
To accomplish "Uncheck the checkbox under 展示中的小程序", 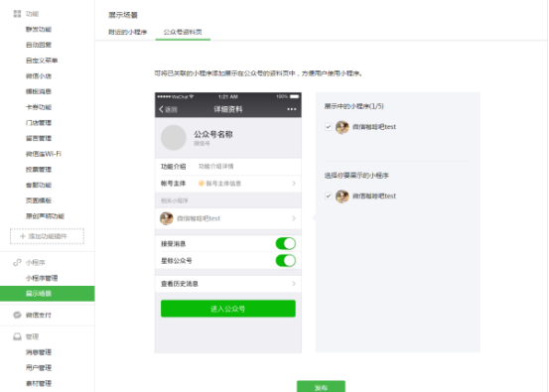I will [x=328, y=127].
